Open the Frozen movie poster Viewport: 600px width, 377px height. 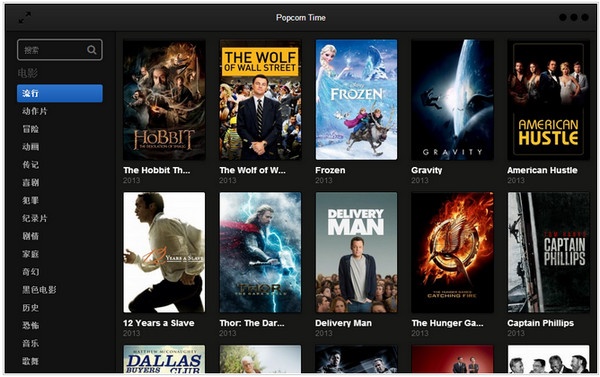click(356, 100)
